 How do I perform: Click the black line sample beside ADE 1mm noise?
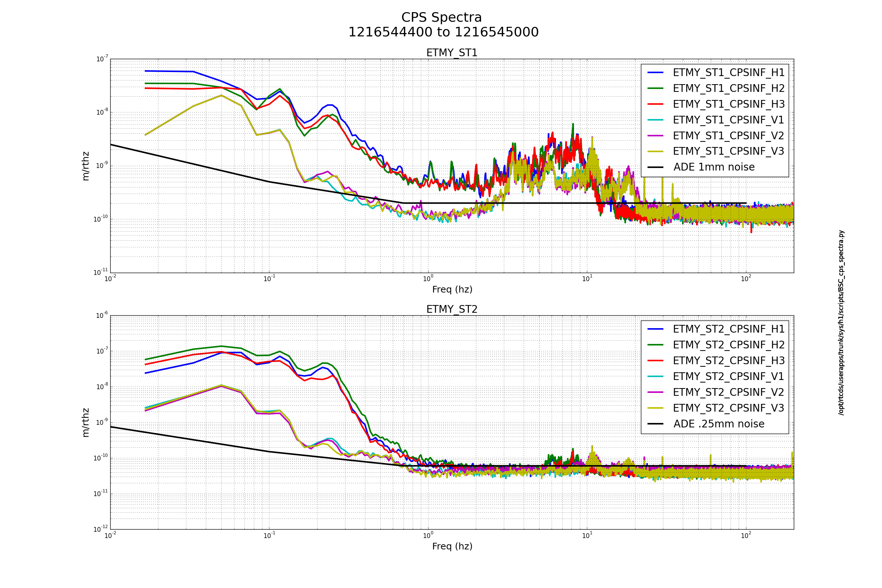[x=656, y=167]
